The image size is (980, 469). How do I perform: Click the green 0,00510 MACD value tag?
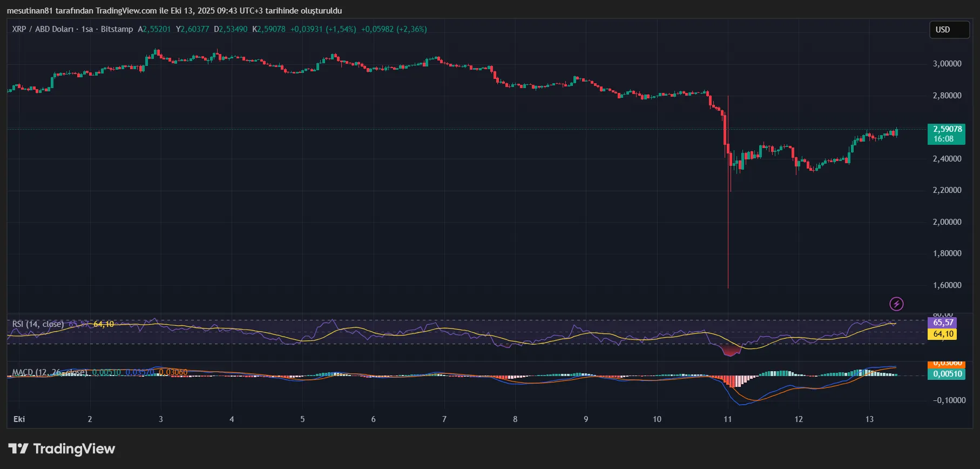pos(947,374)
